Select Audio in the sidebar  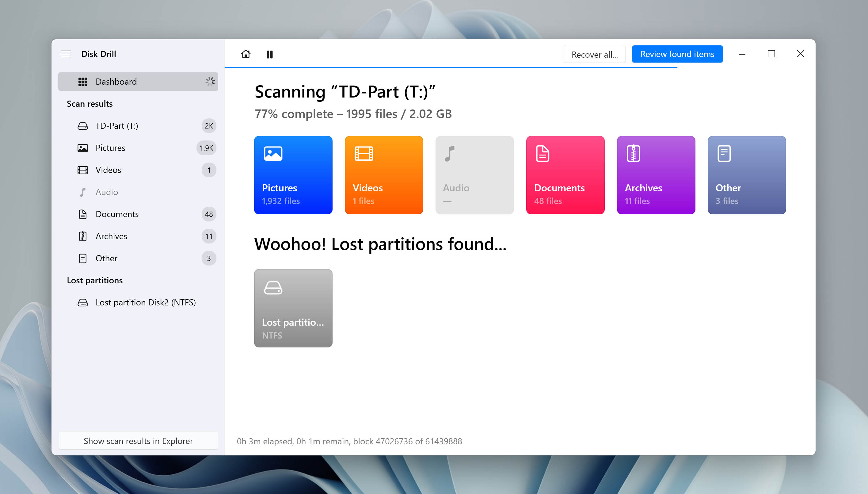tap(138, 192)
